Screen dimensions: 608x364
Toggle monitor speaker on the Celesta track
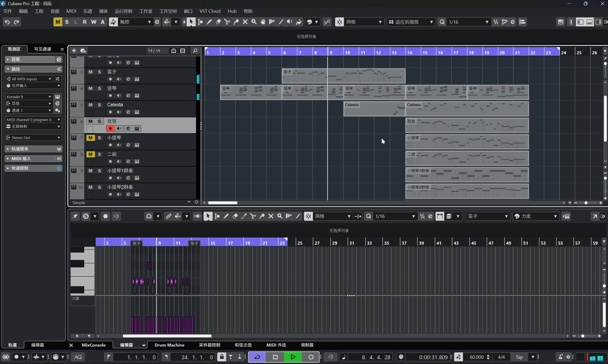pyautogui.click(x=119, y=112)
